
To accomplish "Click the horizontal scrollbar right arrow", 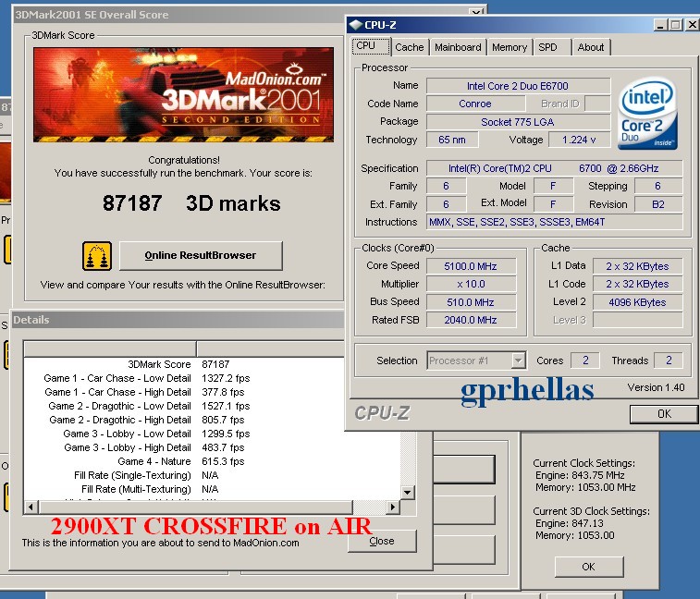I will [x=392, y=507].
